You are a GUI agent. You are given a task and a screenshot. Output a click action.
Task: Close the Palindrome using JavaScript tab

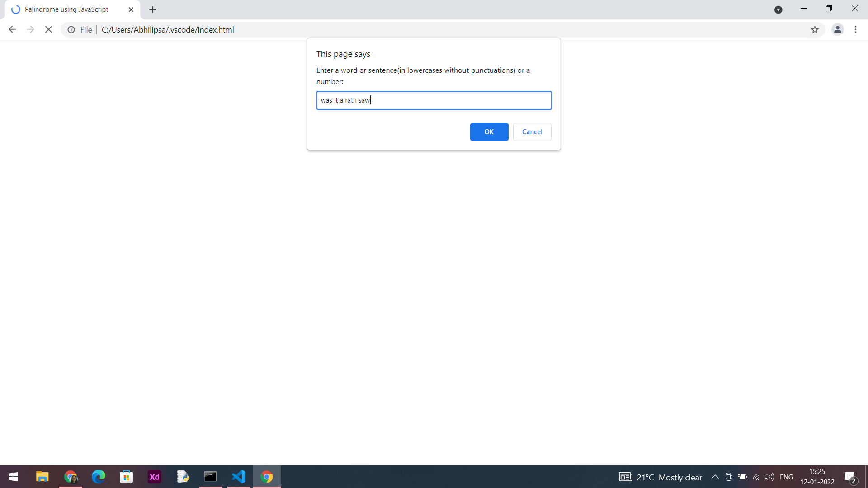coord(131,9)
